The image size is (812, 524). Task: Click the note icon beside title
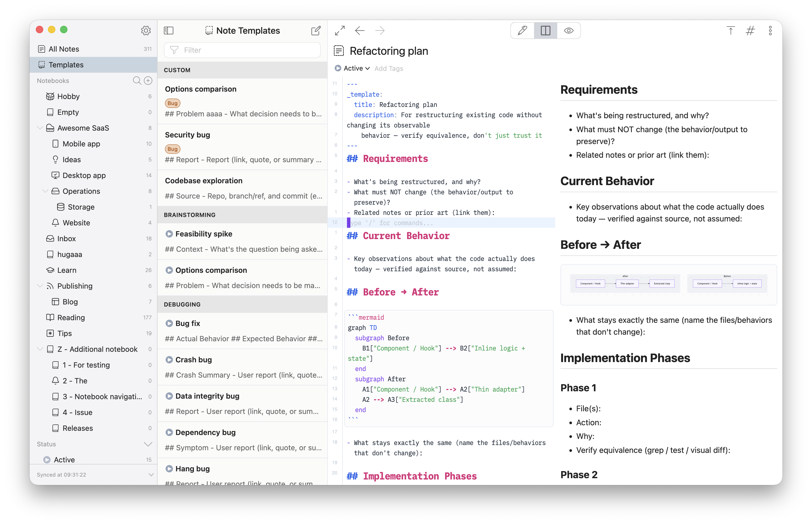click(x=338, y=51)
